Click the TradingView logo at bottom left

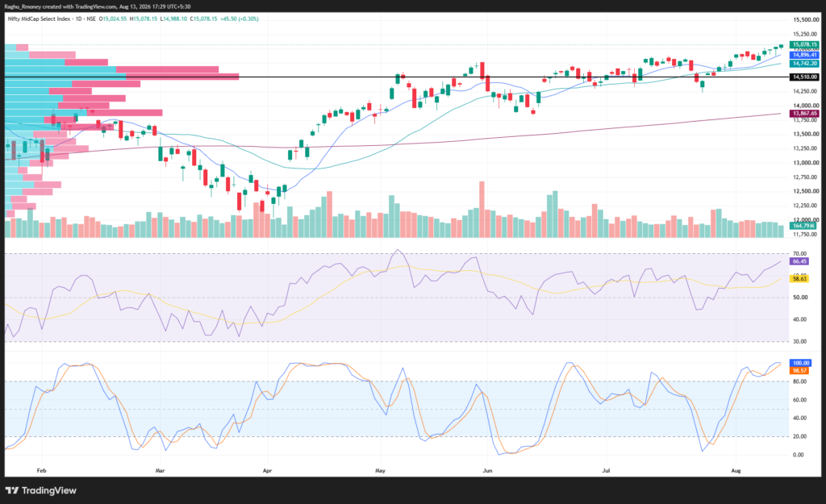41,490
